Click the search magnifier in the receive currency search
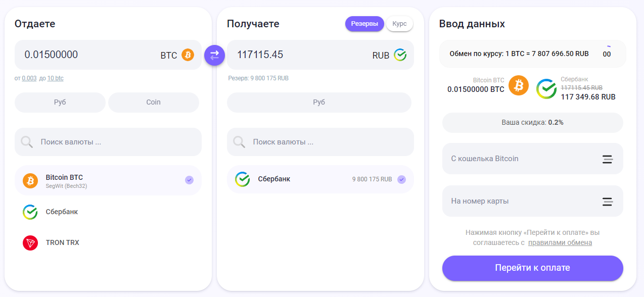 pos(240,142)
